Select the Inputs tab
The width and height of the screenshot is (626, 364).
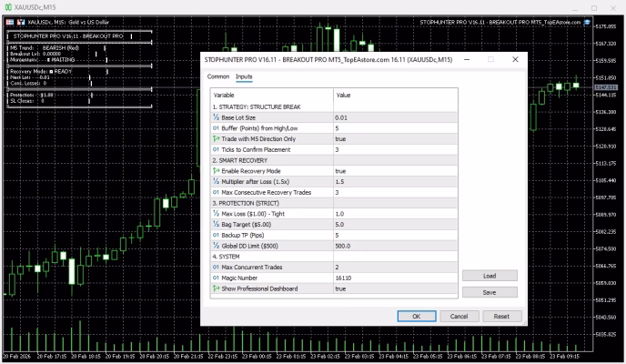click(x=244, y=76)
